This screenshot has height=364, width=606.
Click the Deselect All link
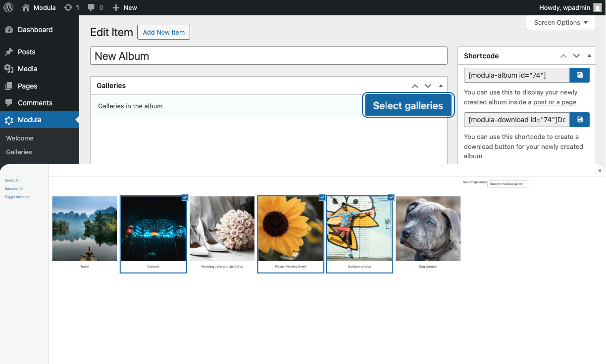coord(14,188)
